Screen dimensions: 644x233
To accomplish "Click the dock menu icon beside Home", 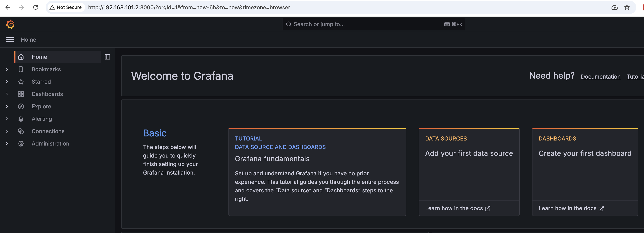I will [107, 57].
